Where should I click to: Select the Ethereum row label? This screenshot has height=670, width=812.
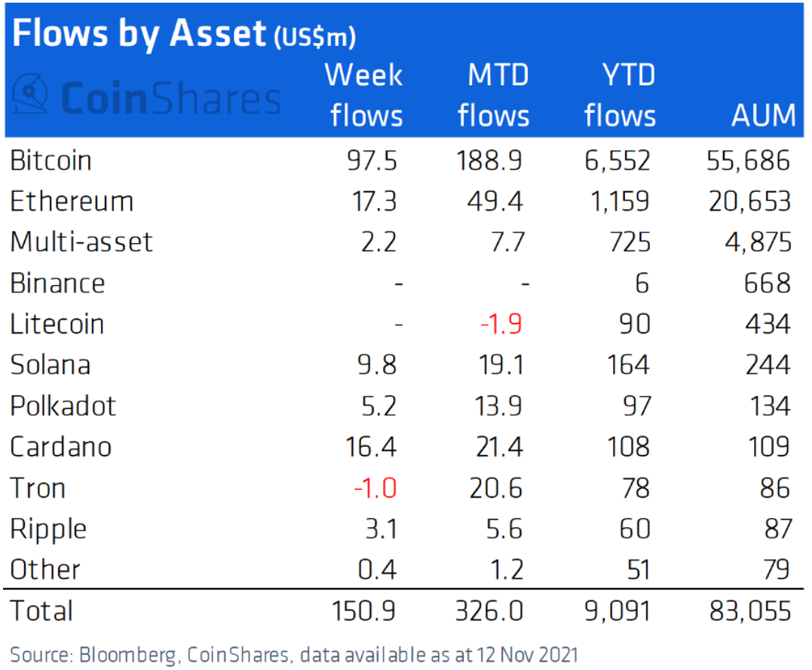click(x=72, y=201)
